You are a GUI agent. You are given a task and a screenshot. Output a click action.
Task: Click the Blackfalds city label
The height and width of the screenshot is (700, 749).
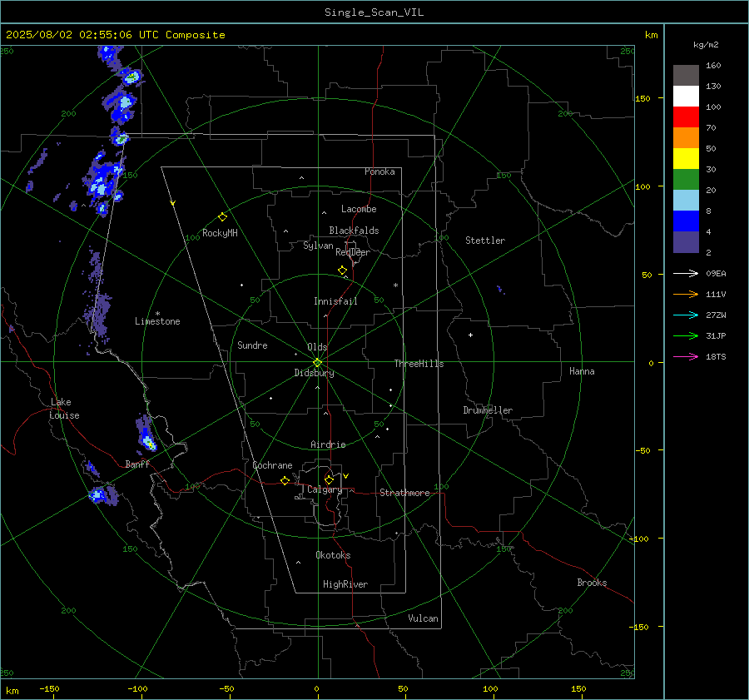(x=354, y=231)
